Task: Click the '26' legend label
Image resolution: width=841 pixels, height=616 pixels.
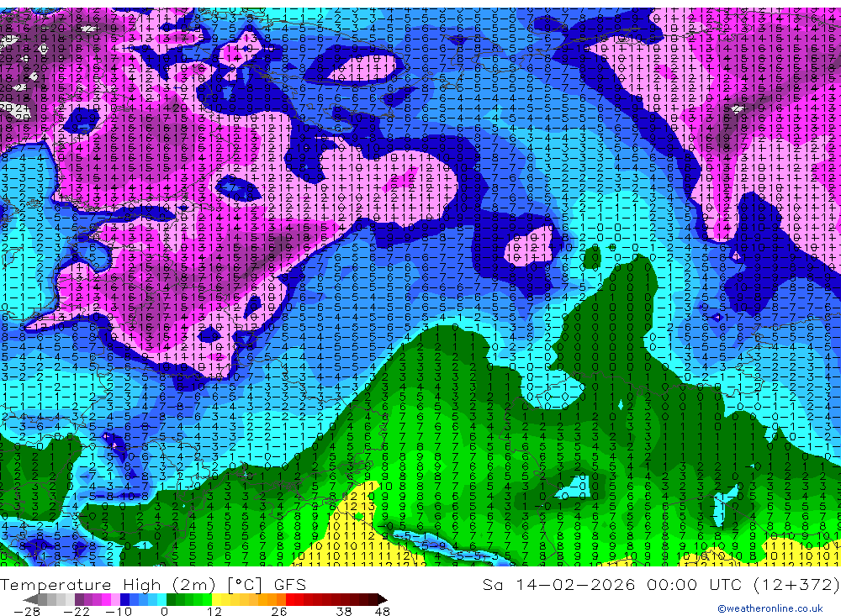Action: pos(279,612)
